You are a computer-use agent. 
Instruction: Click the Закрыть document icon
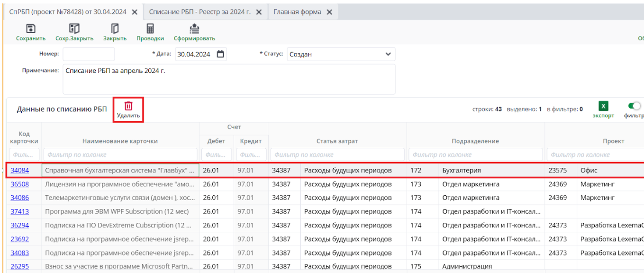(115, 29)
